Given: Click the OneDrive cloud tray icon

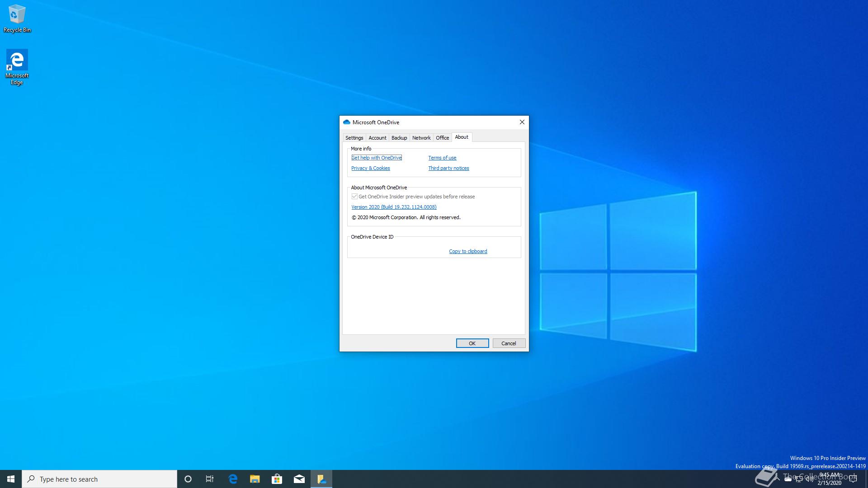Looking at the screenshot, I should click(x=788, y=479).
